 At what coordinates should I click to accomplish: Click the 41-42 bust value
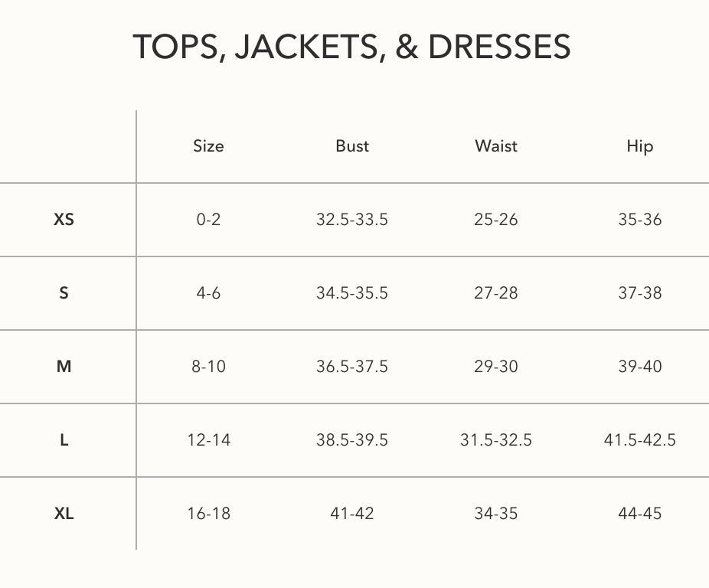(x=352, y=514)
